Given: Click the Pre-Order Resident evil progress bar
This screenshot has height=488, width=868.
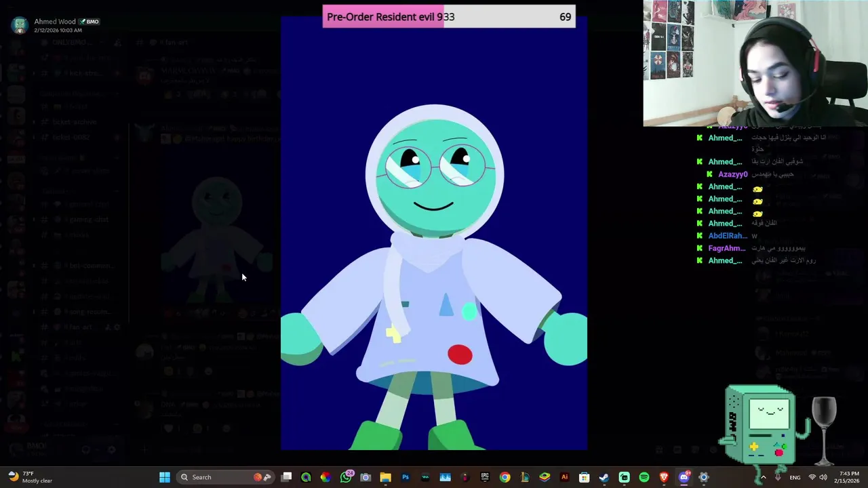Looking at the screenshot, I should 449,16.
